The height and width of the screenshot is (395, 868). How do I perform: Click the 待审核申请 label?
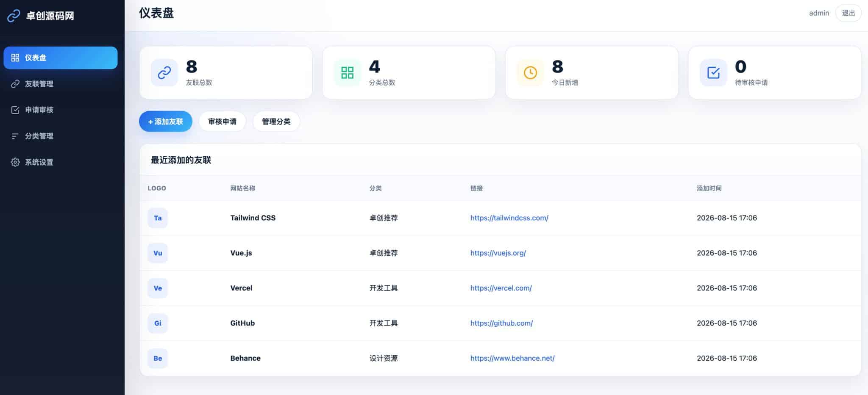click(751, 83)
